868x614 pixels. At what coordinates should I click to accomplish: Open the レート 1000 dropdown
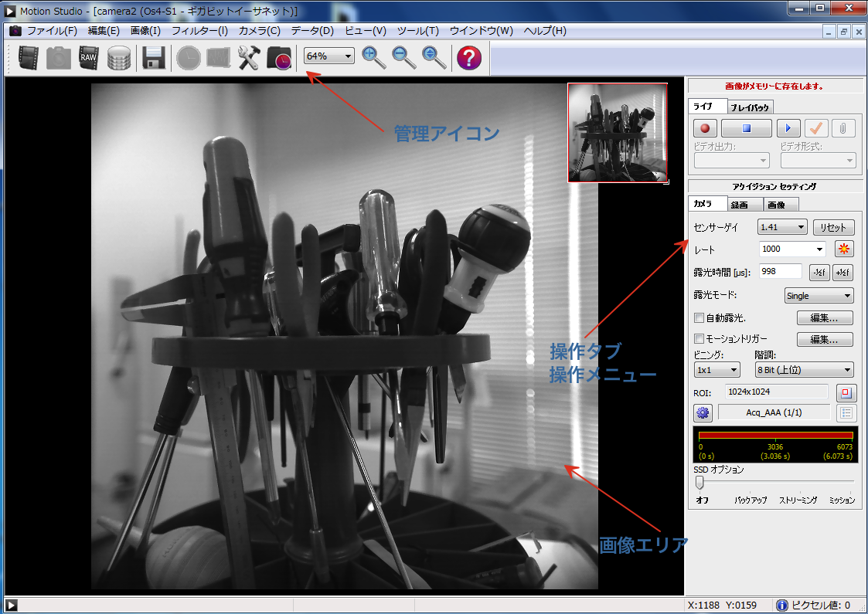(x=792, y=249)
